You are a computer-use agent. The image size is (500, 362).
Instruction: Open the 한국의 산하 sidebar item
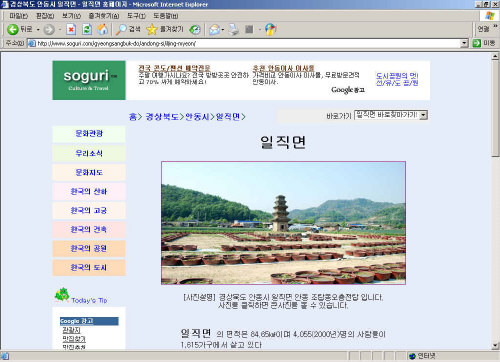[89, 191]
